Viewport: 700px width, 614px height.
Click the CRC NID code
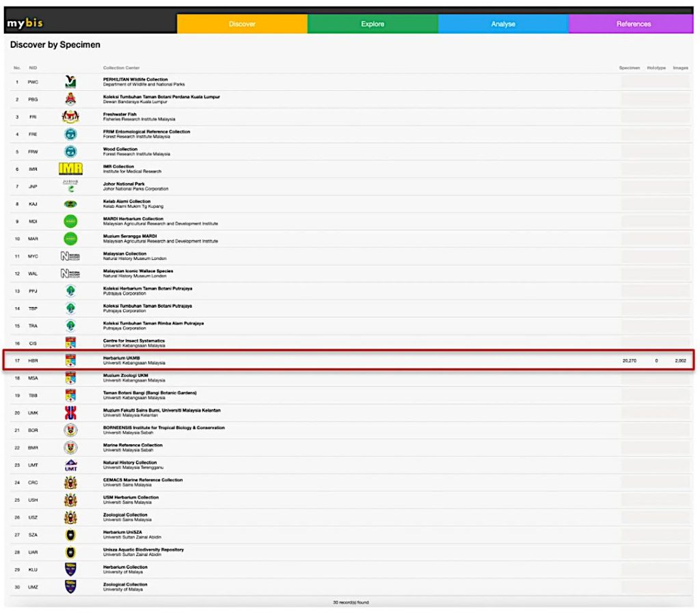coord(33,483)
